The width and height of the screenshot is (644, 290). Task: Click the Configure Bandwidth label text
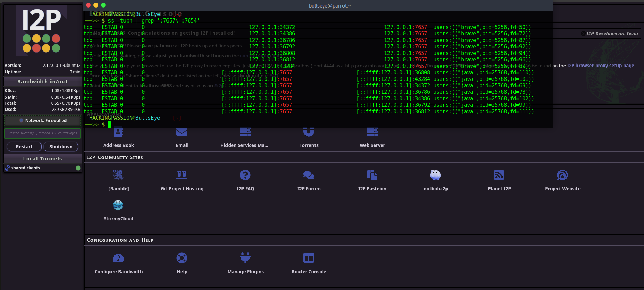point(119,272)
